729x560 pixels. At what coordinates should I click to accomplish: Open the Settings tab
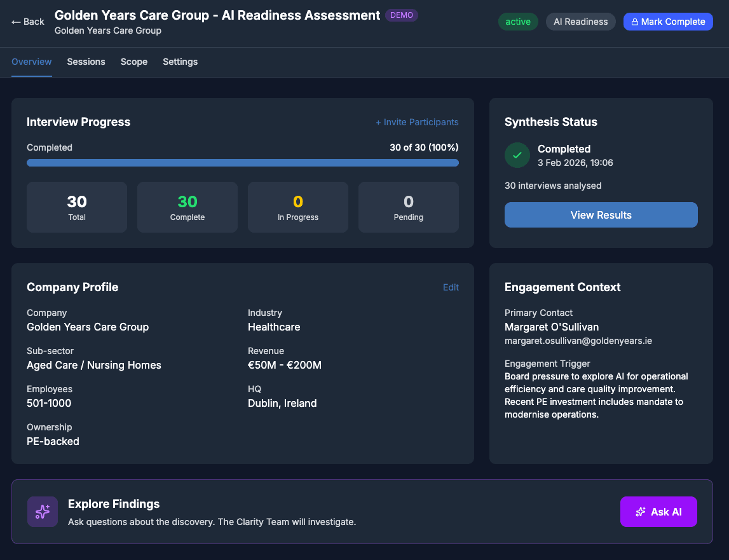pyautogui.click(x=180, y=62)
